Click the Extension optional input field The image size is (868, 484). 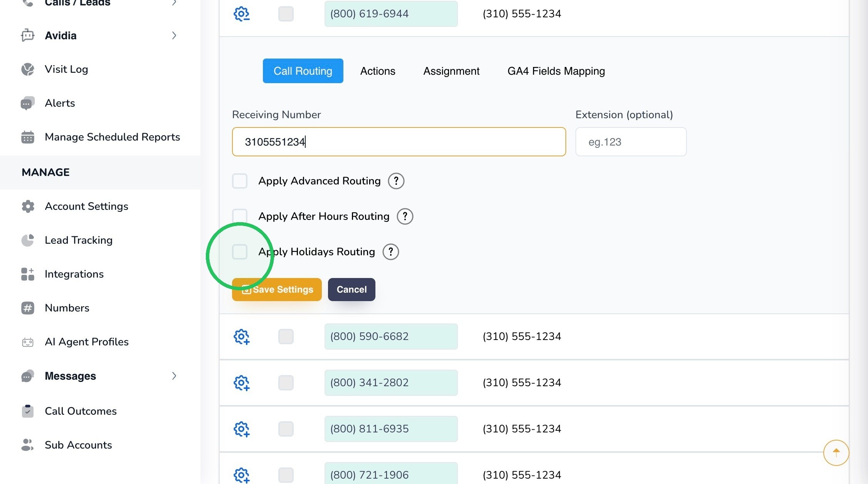click(x=631, y=142)
